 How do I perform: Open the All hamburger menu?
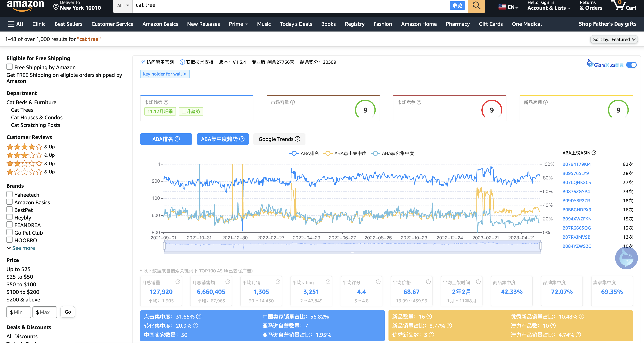pyautogui.click(x=16, y=24)
